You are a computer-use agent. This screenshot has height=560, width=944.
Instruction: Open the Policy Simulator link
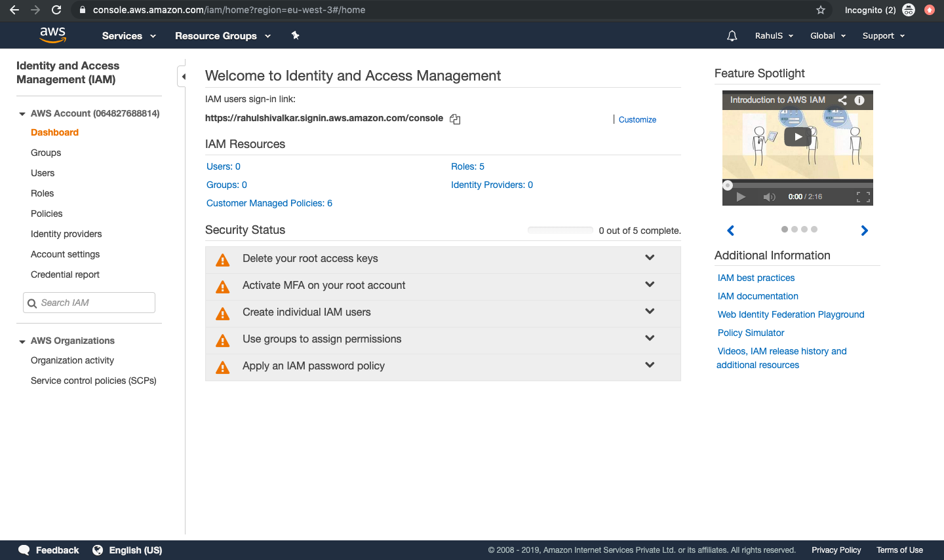pyautogui.click(x=751, y=333)
